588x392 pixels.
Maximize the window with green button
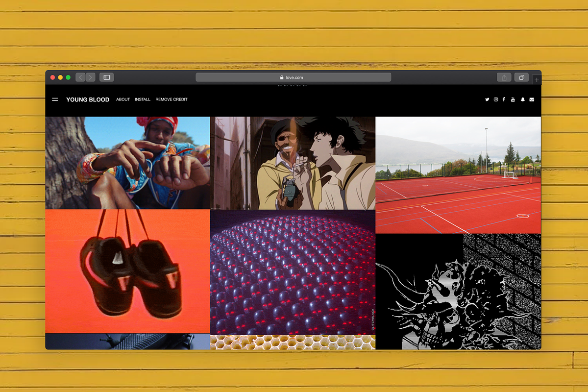pos(68,77)
